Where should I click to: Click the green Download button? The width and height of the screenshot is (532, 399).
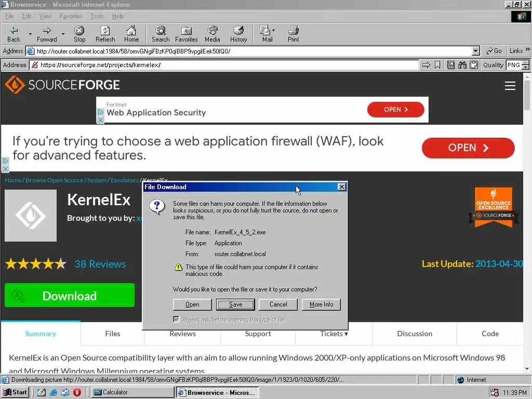point(70,296)
